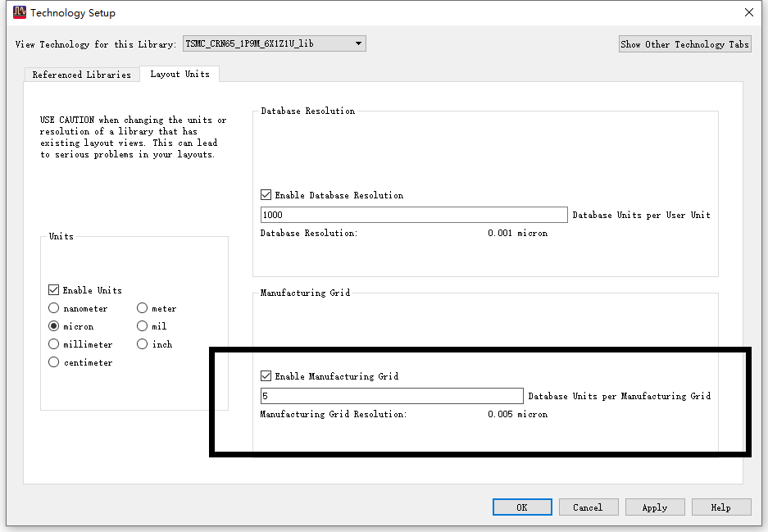This screenshot has height=532, width=768.
Task: Select the inch radio button
Action: (x=142, y=344)
